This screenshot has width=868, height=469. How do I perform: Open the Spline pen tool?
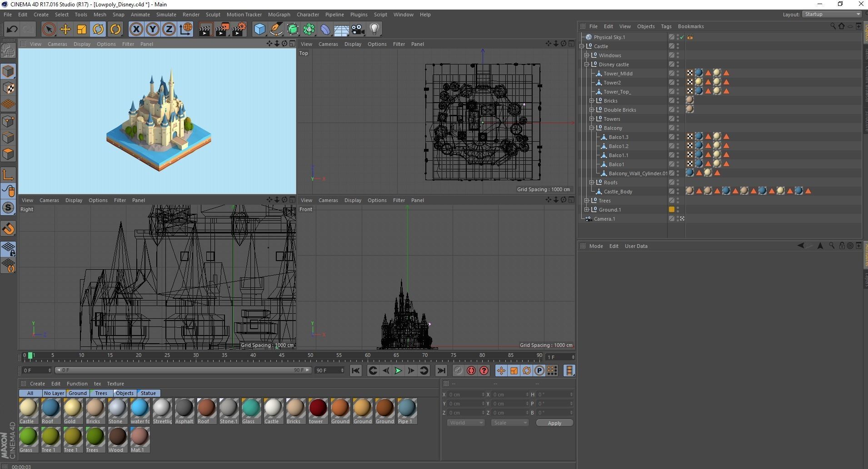click(x=276, y=30)
